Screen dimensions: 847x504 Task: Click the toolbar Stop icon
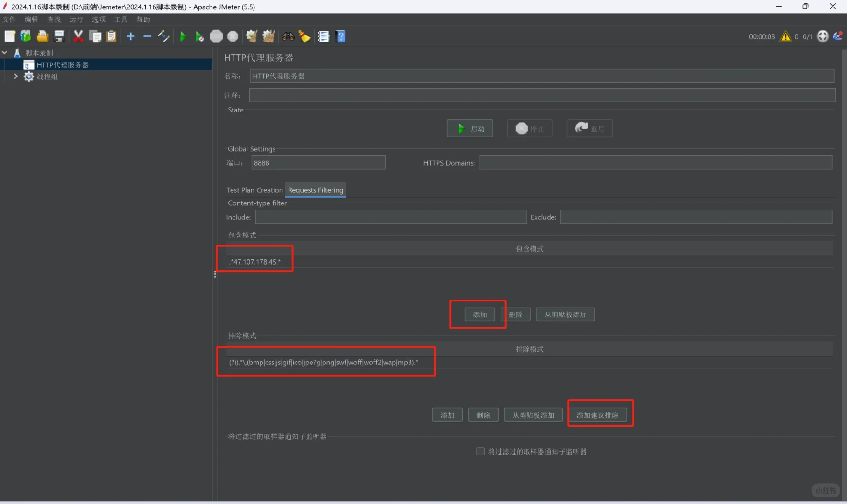tap(216, 36)
